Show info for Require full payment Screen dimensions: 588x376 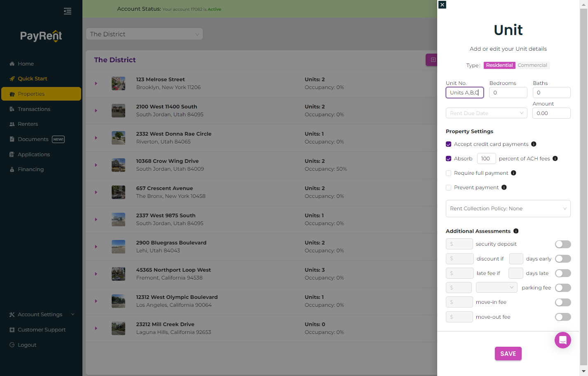[x=513, y=173]
